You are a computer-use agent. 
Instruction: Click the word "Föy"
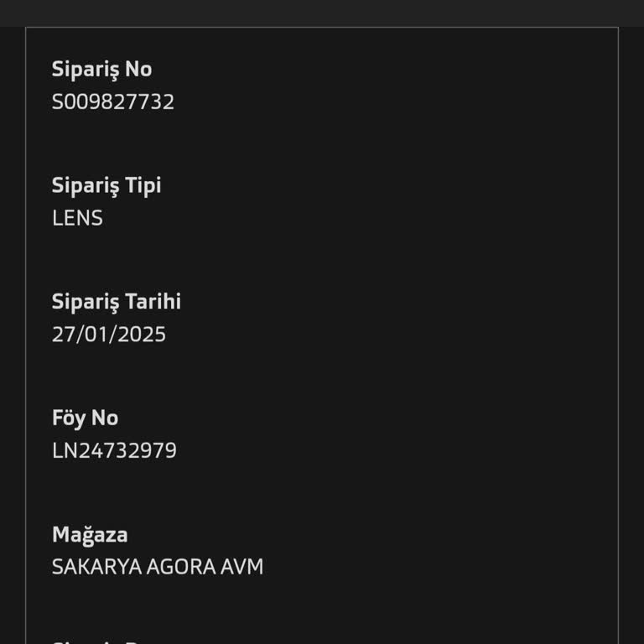point(69,418)
